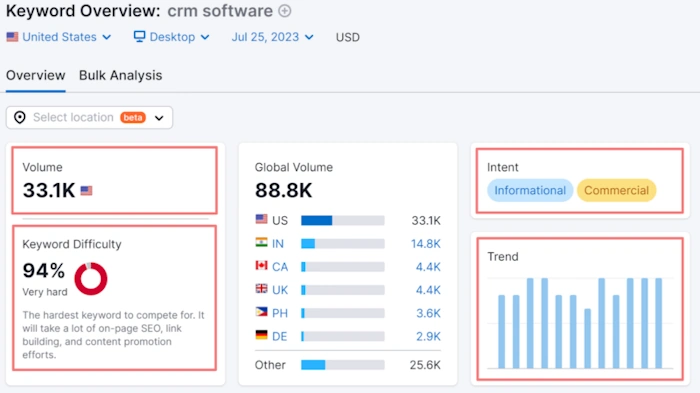Click the 4.4K volume value for CA

pyautogui.click(x=428, y=267)
